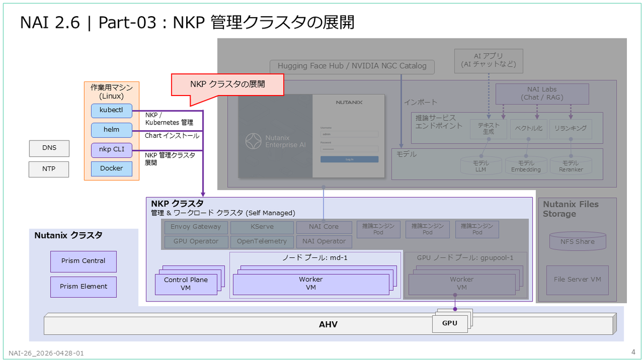Screen dimensions: 644x362
Task: Click the 'Chart インストール' label
Action: coord(172,136)
